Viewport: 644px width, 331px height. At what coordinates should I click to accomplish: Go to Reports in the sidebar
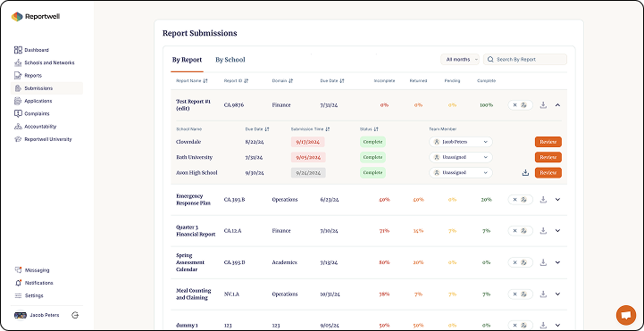coord(29,76)
